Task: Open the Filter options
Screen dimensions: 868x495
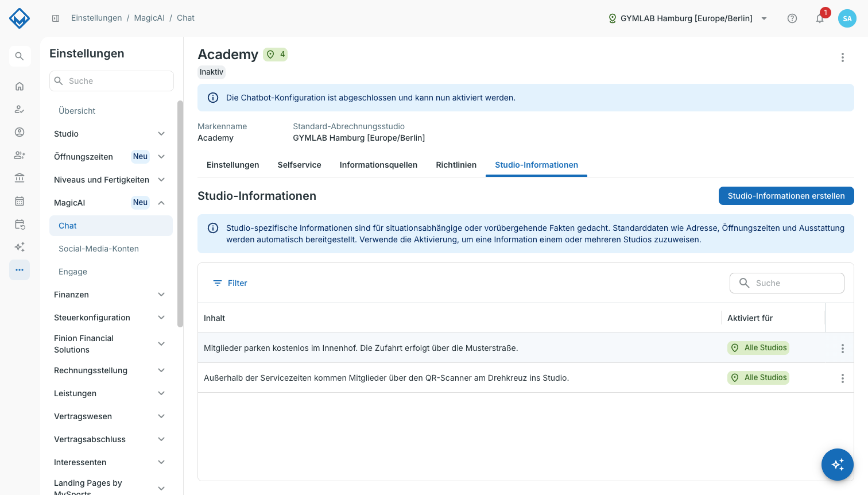Action: tap(230, 283)
